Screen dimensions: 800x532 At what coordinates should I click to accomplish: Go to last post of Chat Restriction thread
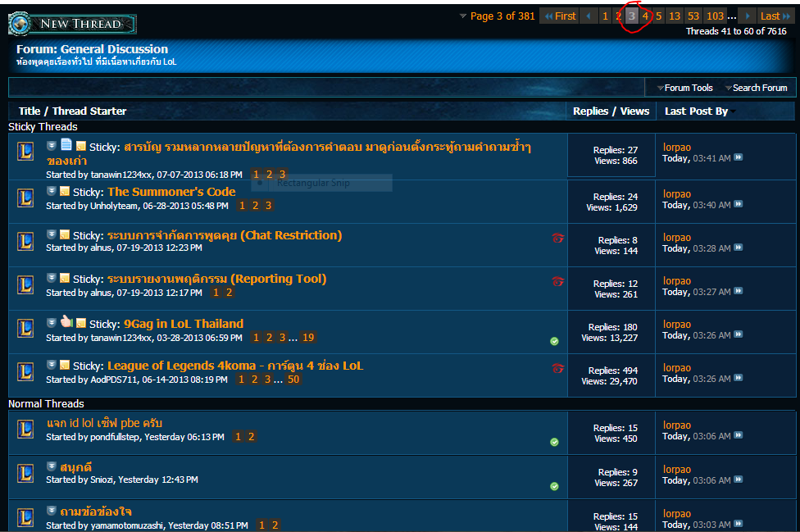tap(739, 248)
